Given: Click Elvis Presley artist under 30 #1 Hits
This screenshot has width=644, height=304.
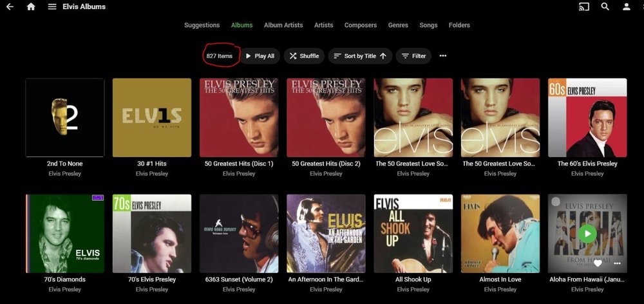Looking at the screenshot, I should tap(152, 174).
